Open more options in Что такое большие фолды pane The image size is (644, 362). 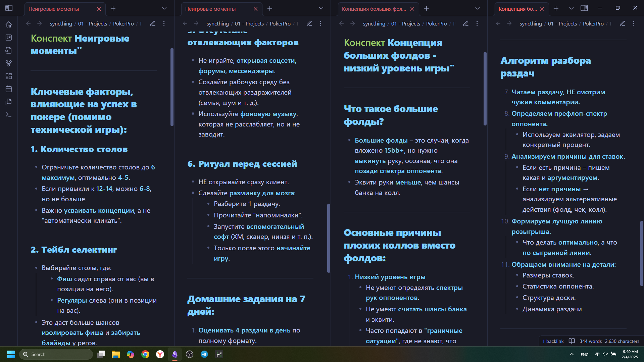click(477, 23)
